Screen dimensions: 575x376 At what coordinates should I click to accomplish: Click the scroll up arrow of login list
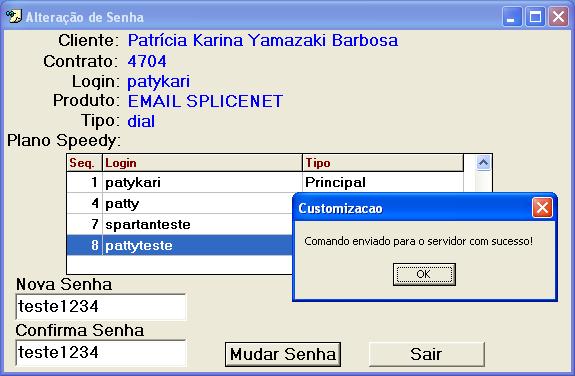coord(483,163)
